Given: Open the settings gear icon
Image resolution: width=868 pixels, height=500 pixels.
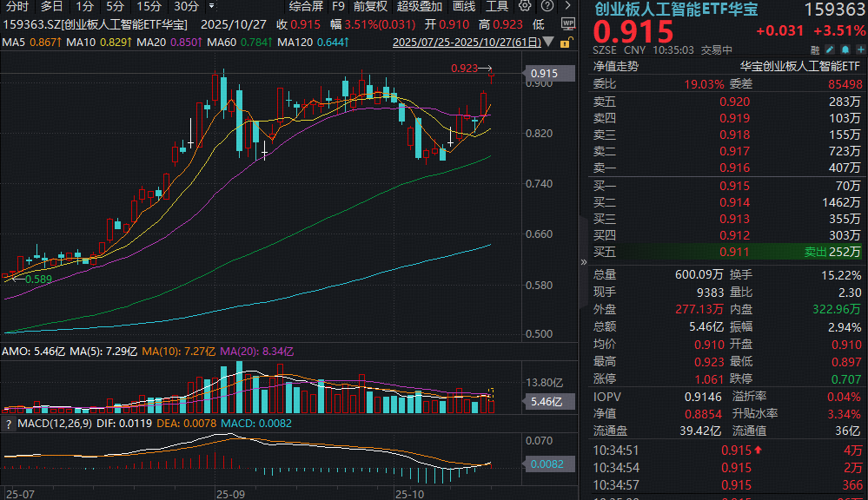Looking at the screenshot, I should pyautogui.click(x=525, y=6).
